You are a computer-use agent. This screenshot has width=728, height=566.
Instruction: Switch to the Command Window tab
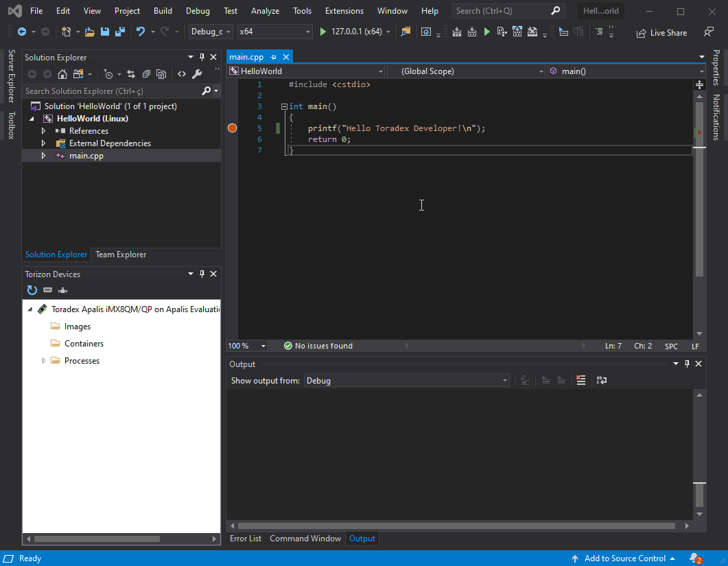pos(305,539)
